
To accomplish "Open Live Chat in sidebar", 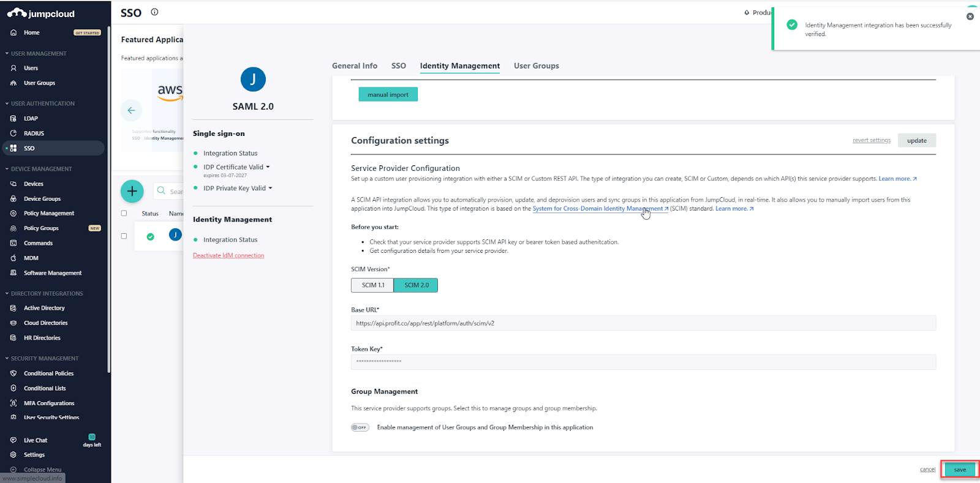I will (36, 440).
